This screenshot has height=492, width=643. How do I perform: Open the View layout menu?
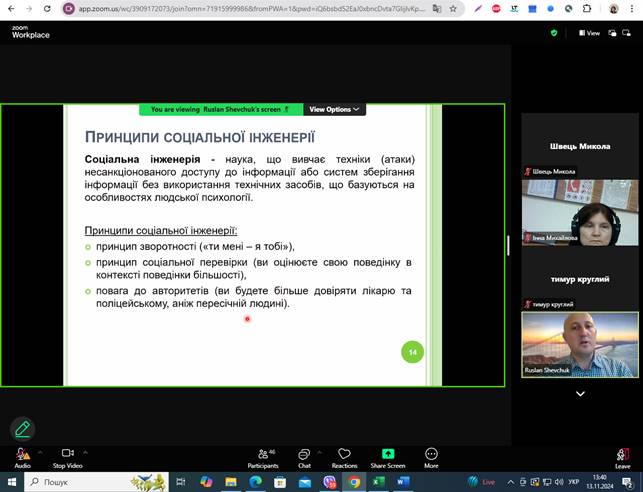click(x=588, y=33)
